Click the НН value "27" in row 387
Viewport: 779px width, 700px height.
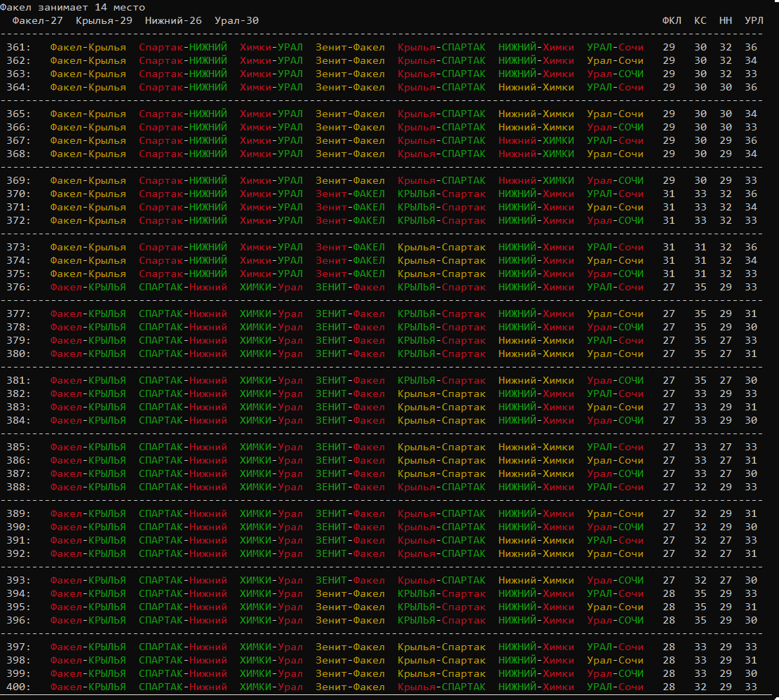[x=725, y=474]
